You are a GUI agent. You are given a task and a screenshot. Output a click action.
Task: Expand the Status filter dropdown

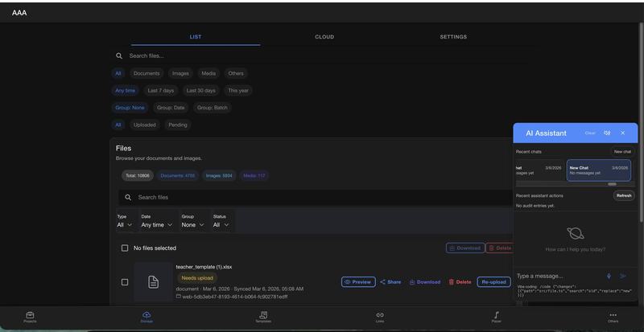(221, 225)
